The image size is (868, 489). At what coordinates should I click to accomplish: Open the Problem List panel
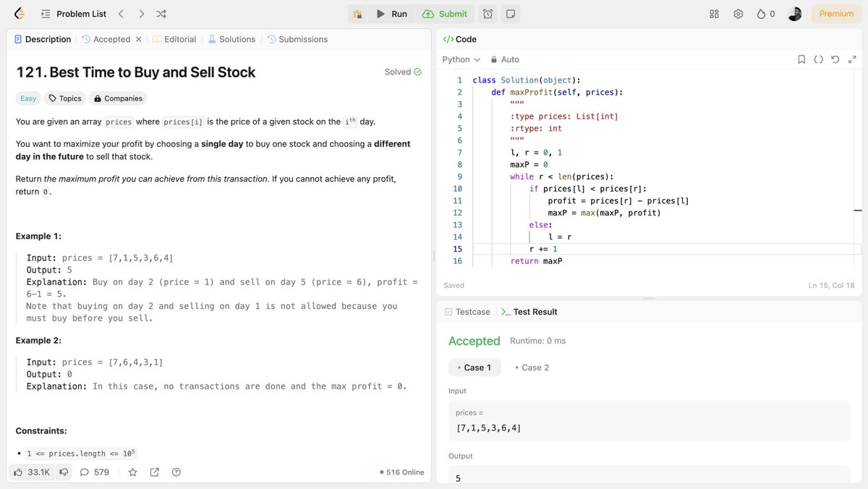click(x=74, y=14)
